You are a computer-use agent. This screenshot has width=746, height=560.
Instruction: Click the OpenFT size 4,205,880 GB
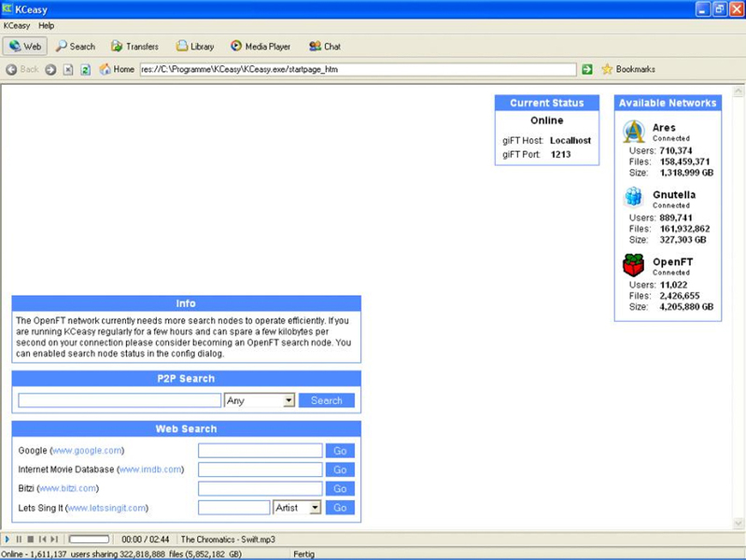coord(686,307)
